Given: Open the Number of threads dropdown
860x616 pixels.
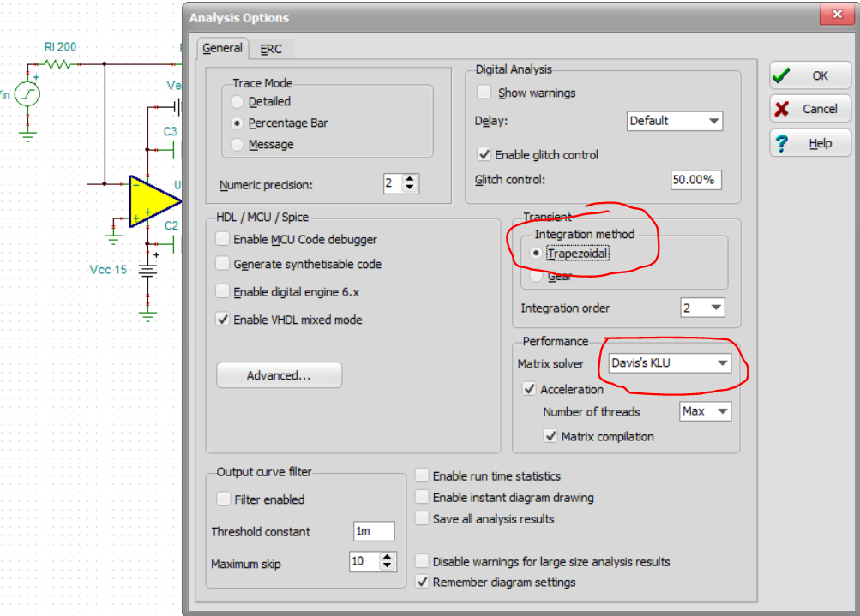Looking at the screenshot, I should pyautogui.click(x=705, y=411).
